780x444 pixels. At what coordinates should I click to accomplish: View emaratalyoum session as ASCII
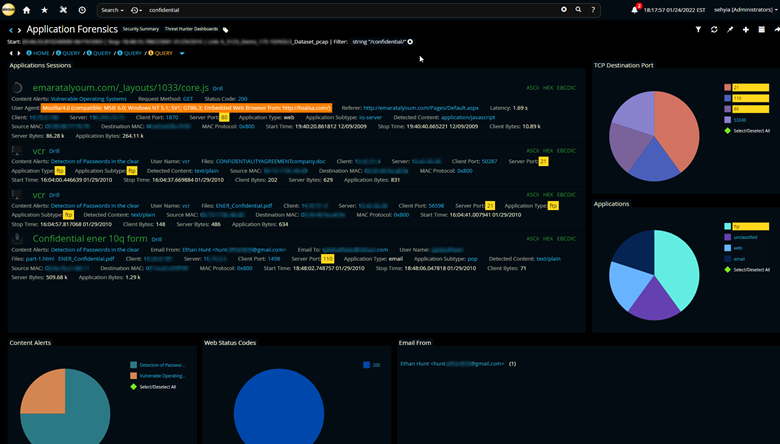click(533, 88)
